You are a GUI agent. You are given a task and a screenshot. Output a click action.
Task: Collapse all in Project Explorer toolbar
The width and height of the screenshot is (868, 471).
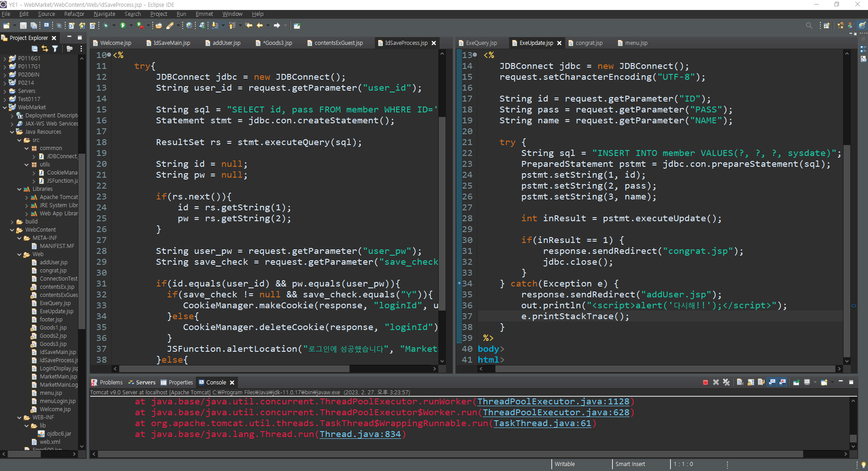click(35, 49)
